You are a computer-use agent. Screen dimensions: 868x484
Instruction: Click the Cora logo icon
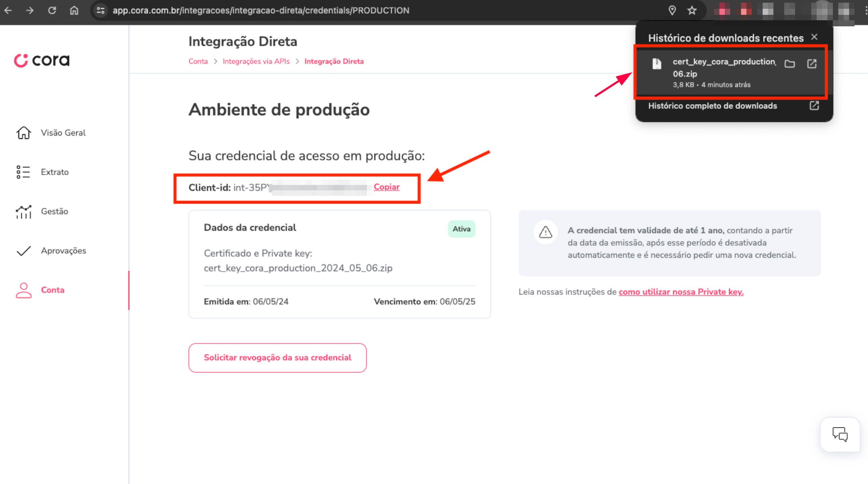pyautogui.click(x=21, y=60)
